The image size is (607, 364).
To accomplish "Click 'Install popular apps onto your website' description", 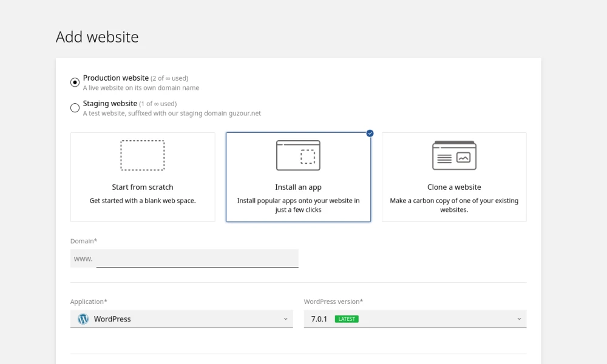I will (x=298, y=205).
